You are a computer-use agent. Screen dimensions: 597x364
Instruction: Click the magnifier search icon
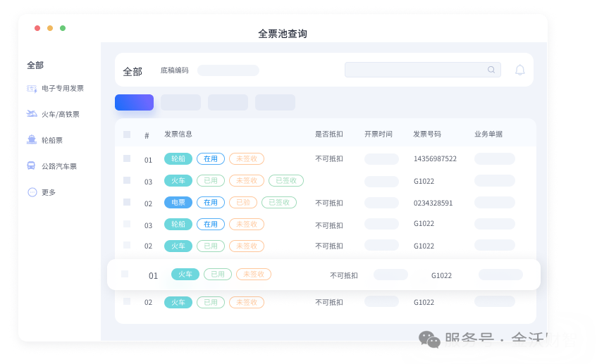(x=491, y=70)
